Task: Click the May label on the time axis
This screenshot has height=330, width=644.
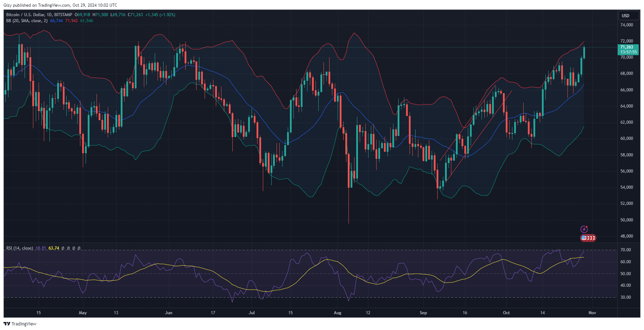Action: tap(83, 313)
